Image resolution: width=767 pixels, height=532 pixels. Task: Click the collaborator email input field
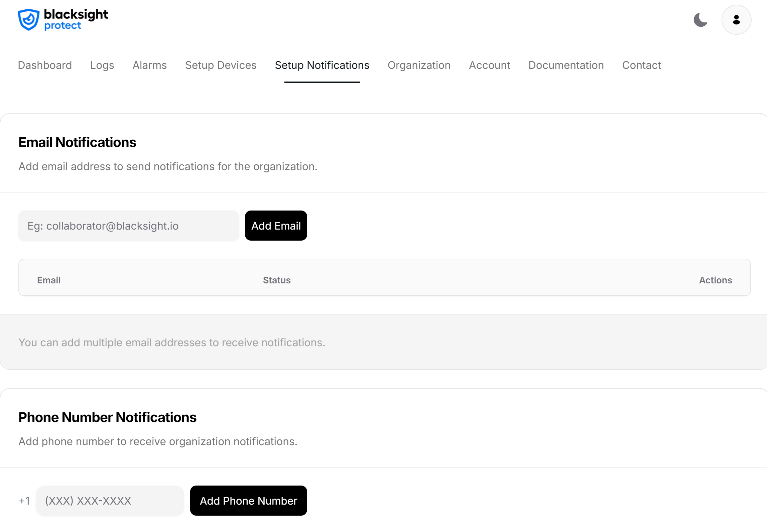tap(129, 226)
